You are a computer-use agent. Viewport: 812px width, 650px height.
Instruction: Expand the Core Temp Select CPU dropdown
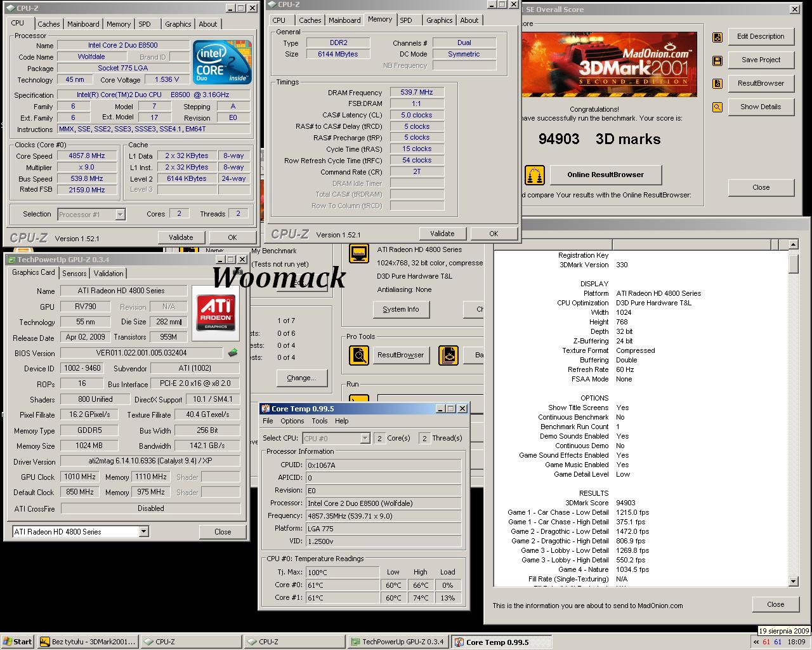(x=365, y=439)
